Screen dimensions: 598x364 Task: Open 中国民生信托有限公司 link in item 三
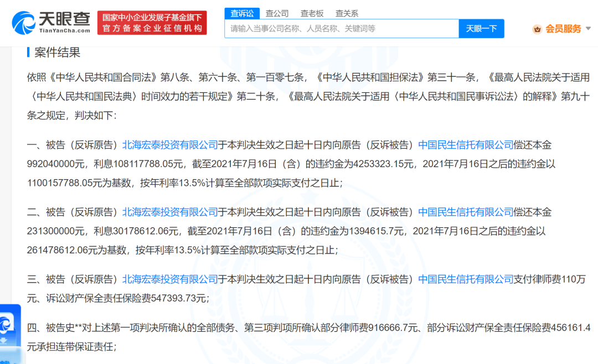(466, 279)
